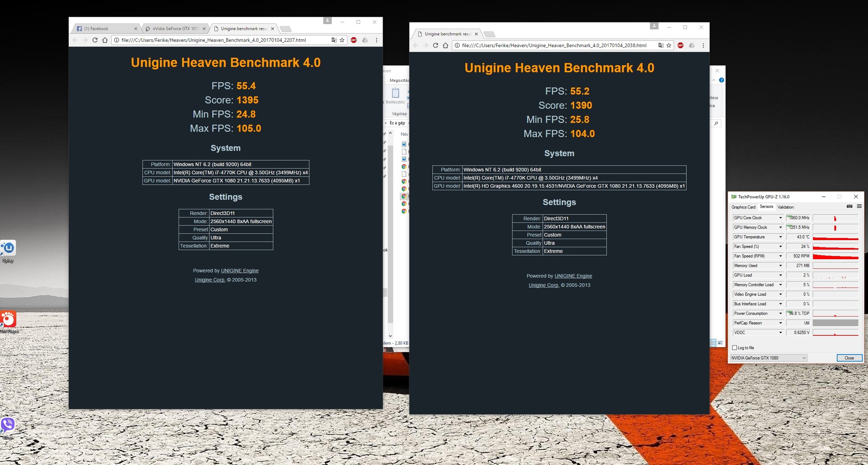Click Back arrow in right Chrome window
This screenshot has height=465, width=868.
(x=416, y=45)
